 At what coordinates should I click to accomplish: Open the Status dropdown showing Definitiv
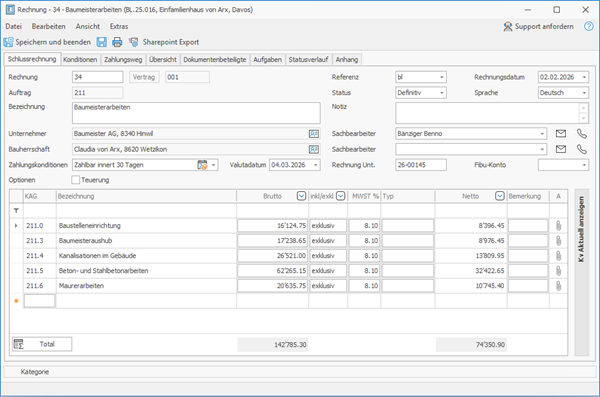click(442, 93)
